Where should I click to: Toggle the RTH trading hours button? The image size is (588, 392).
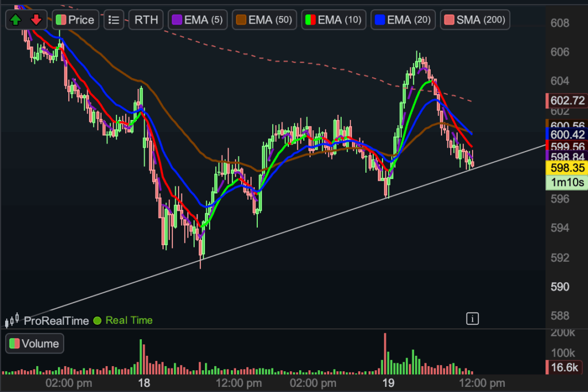point(146,20)
